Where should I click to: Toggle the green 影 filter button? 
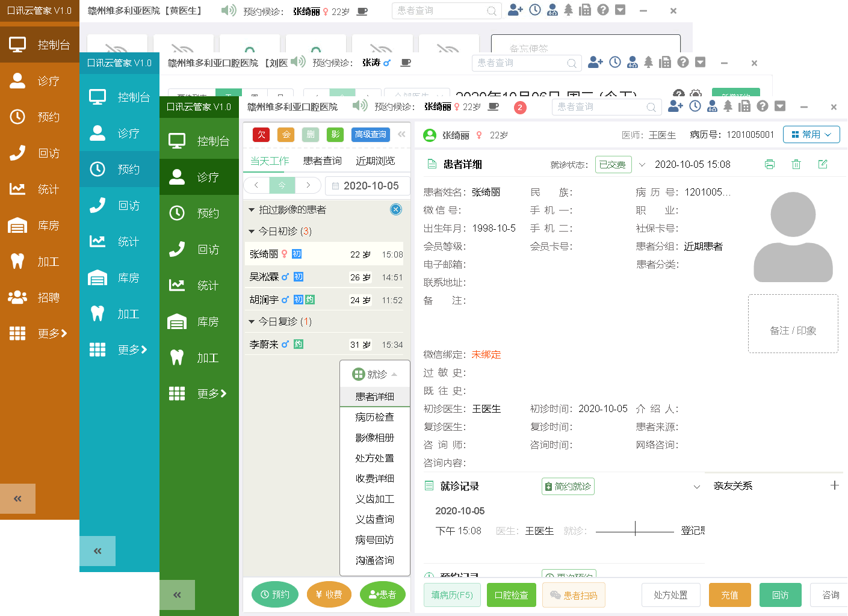click(x=335, y=135)
